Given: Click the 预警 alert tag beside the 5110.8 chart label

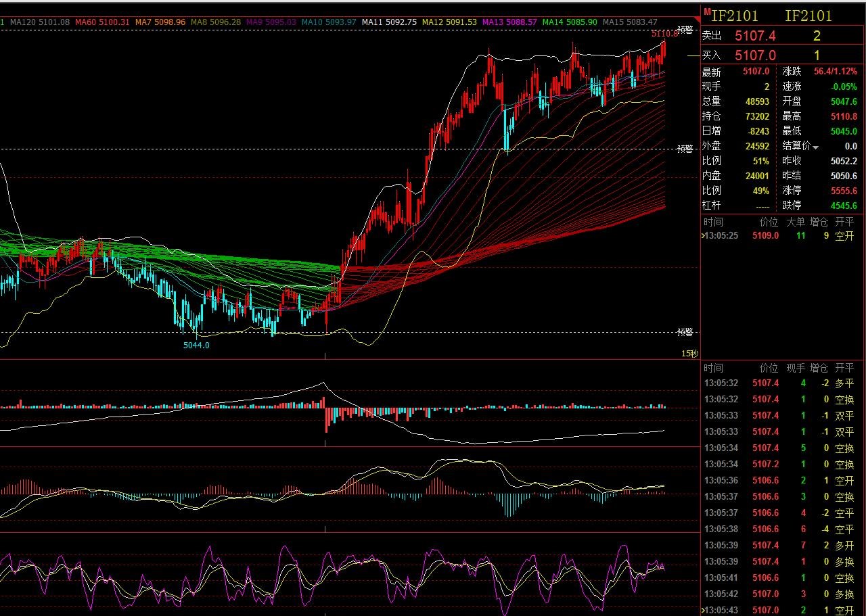Looking at the screenshot, I should coord(685,30).
